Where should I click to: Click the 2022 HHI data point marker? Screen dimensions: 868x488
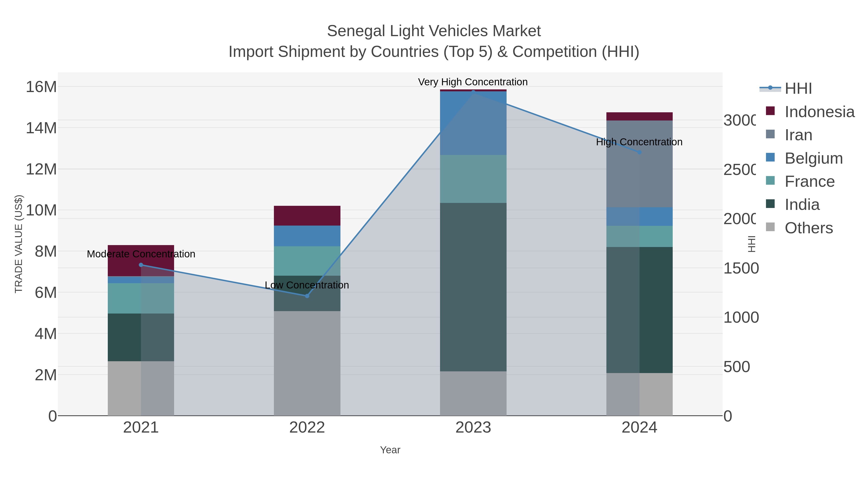pos(307,296)
